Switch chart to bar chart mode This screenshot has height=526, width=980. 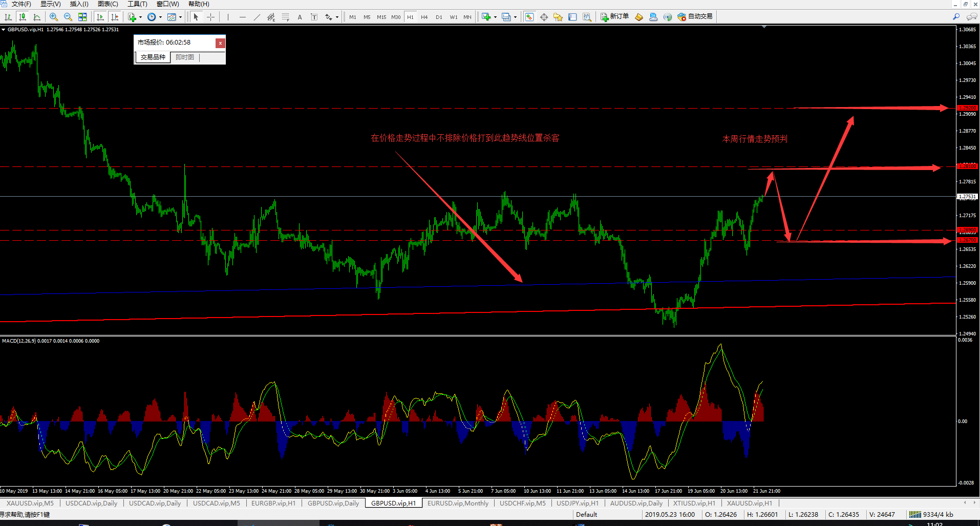tap(8, 17)
